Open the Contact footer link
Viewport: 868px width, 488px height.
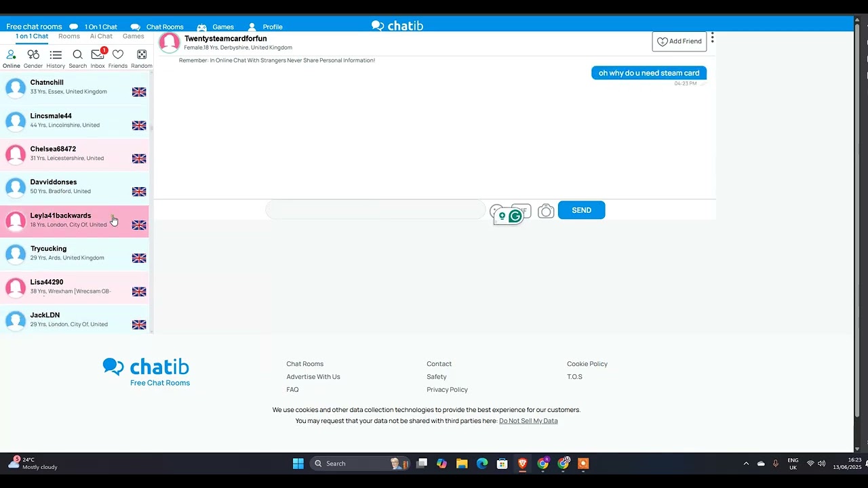click(x=439, y=364)
